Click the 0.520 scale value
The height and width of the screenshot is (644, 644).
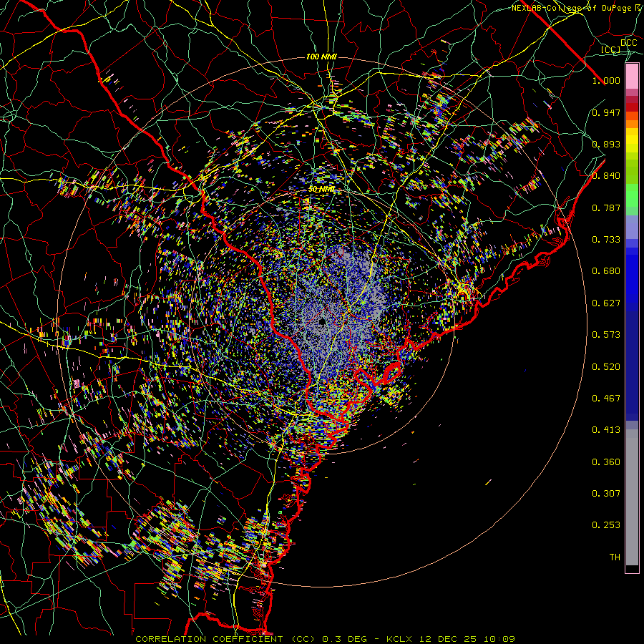(606, 367)
